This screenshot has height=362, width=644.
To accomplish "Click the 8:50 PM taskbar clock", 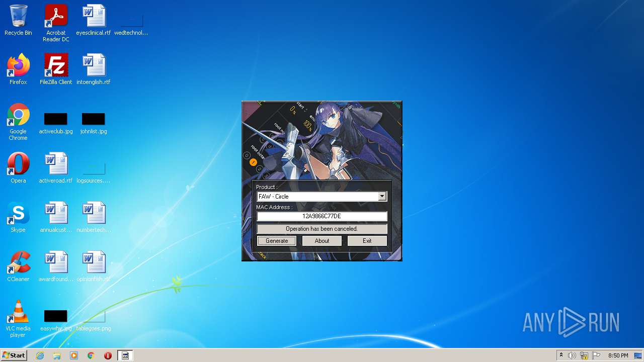I will point(618,355).
